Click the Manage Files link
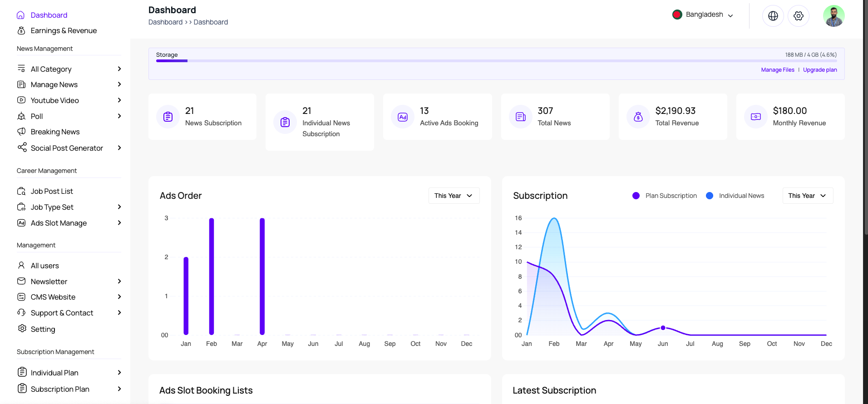This screenshot has height=404, width=868. pos(778,70)
